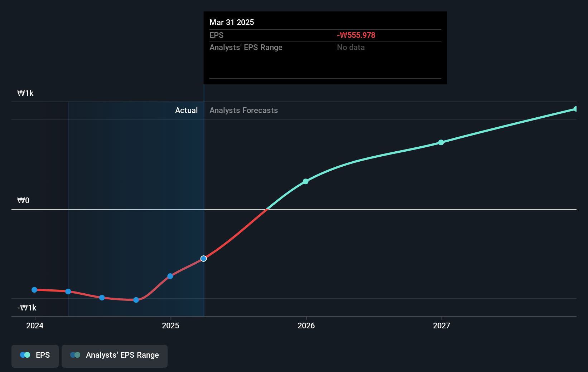588x372 pixels.
Task: Click the ₩0 axis gridline label
Action: coord(23,200)
